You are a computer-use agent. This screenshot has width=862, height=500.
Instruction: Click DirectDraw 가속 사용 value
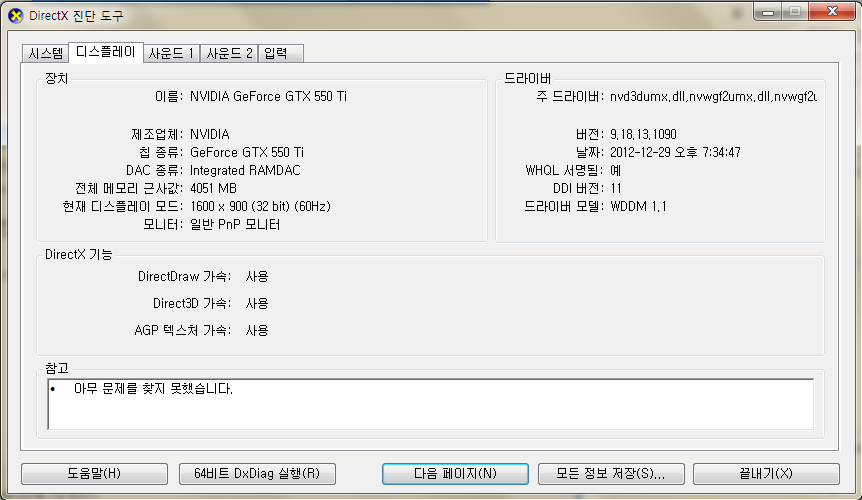tap(257, 276)
